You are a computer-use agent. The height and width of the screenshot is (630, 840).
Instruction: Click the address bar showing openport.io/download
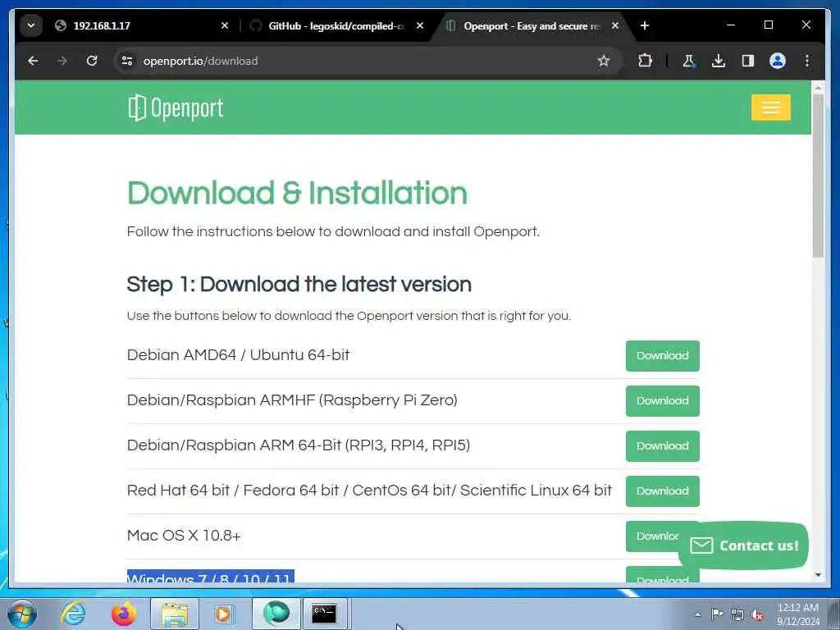(x=364, y=61)
